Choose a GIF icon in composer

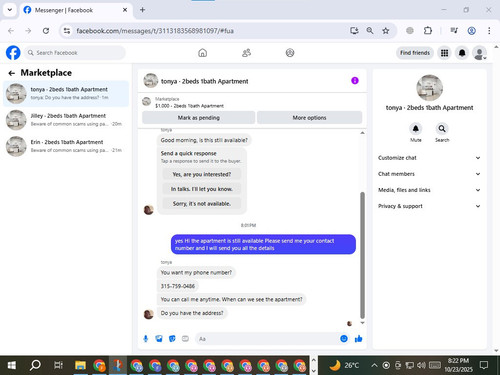185,339
